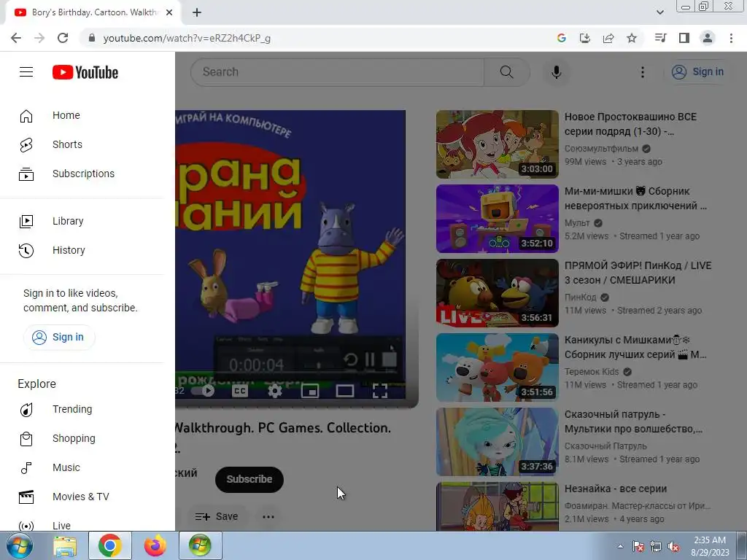Click the sidebar Sign in button

tap(59, 337)
